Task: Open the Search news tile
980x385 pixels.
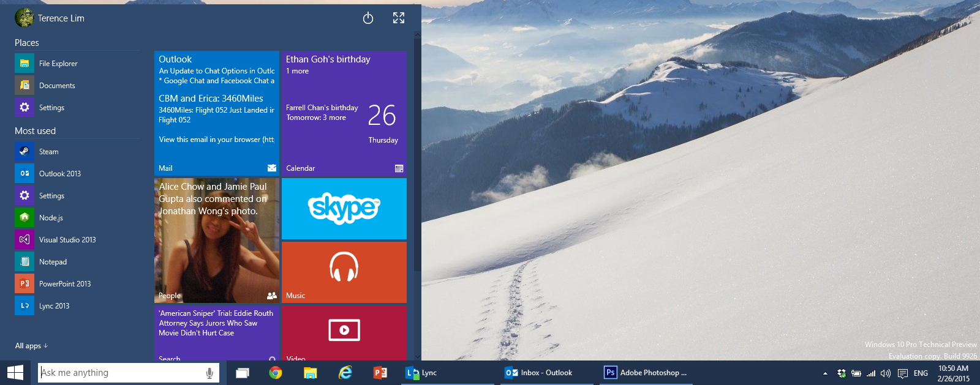Action: point(217,333)
